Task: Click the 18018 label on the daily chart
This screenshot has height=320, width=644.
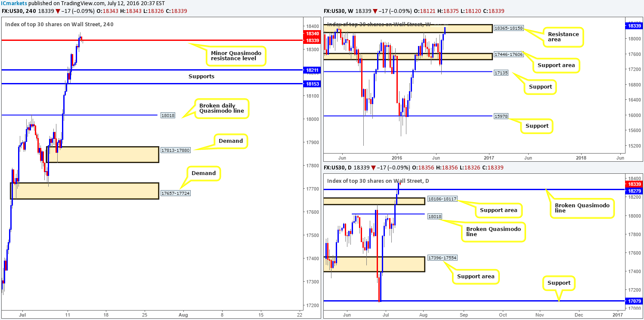Action: tap(435, 216)
